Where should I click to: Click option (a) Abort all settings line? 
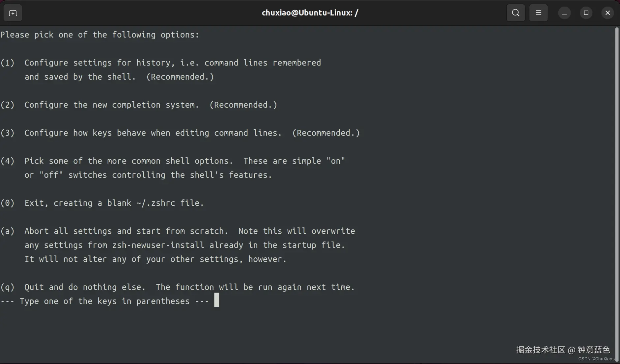coord(178,231)
